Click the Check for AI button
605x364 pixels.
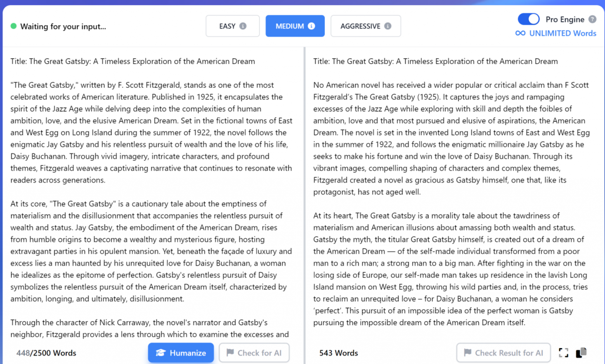tap(254, 353)
